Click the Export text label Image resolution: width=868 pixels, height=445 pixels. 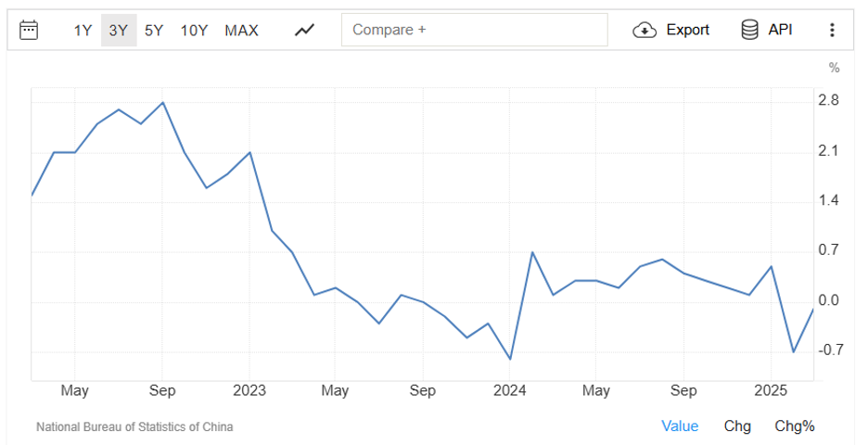(x=687, y=30)
